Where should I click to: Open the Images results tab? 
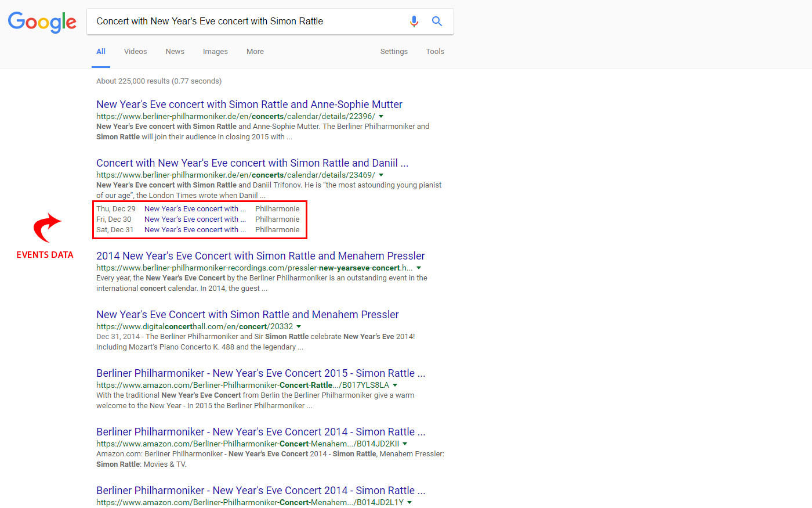(215, 52)
